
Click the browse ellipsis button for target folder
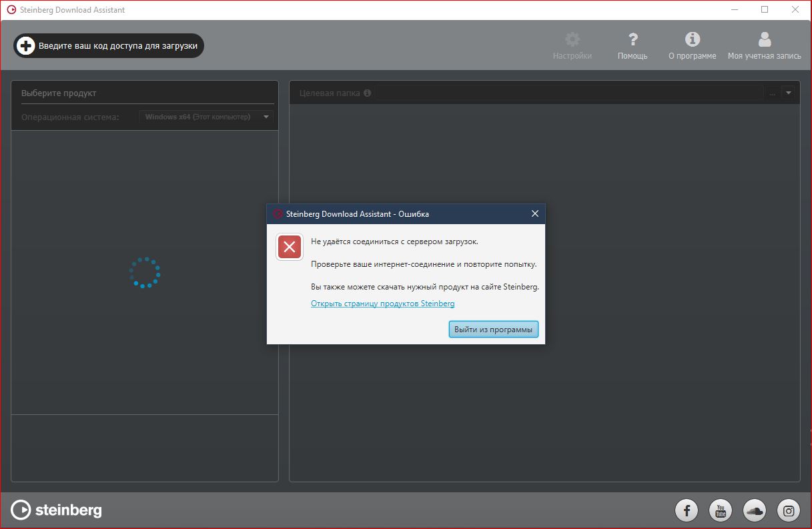tap(773, 93)
